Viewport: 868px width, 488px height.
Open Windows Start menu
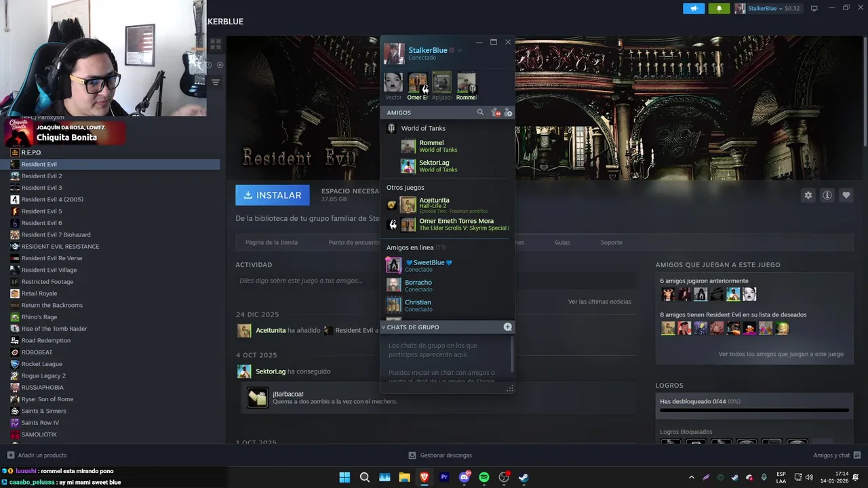coord(344,477)
